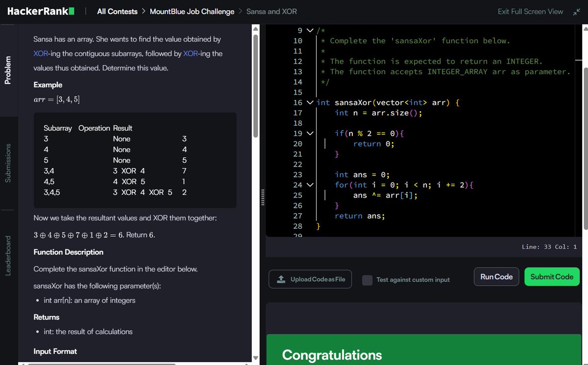Image resolution: width=588 pixels, height=365 pixels.
Task: Collapse the sansaXor function at line 16
Action: (x=309, y=102)
